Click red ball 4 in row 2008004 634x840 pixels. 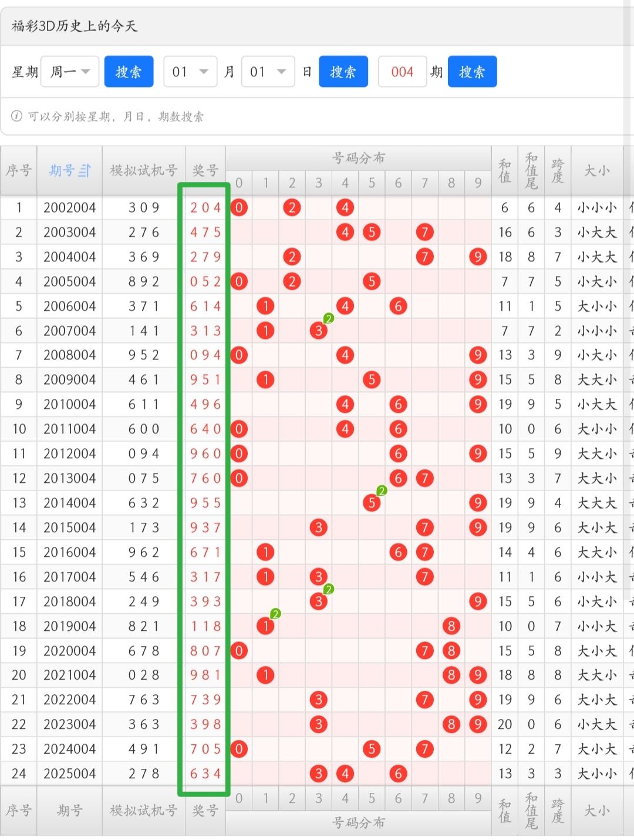(345, 355)
